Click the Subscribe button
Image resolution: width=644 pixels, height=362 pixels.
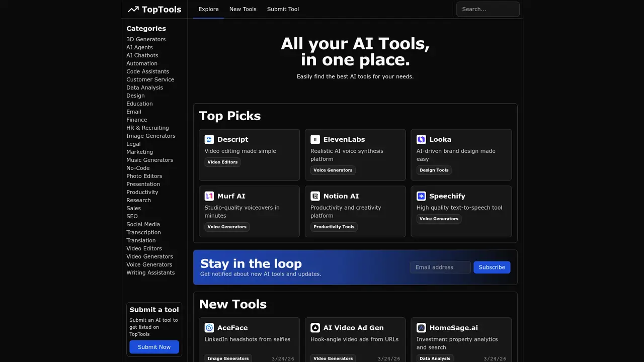(492, 267)
